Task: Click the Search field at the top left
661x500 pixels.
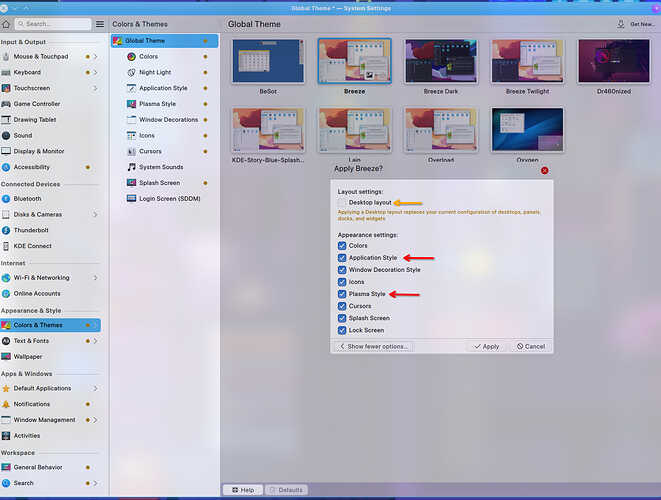Action: tap(53, 24)
